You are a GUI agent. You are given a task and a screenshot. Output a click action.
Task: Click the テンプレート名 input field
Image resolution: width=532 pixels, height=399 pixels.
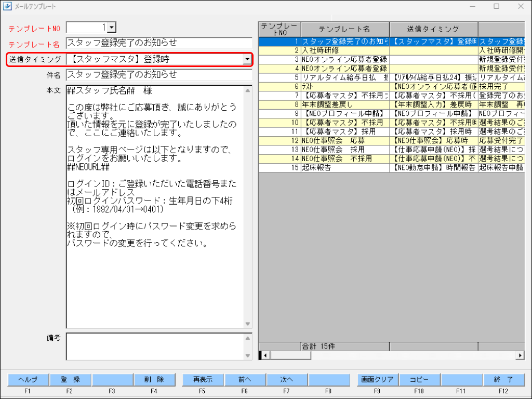pyautogui.click(x=159, y=43)
